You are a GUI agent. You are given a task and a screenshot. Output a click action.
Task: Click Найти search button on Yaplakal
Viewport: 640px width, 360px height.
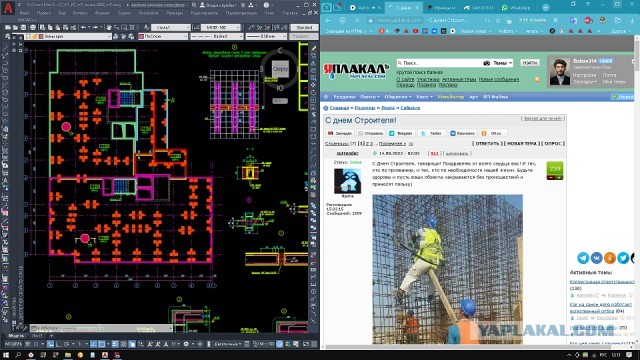(x=529, y=62)
